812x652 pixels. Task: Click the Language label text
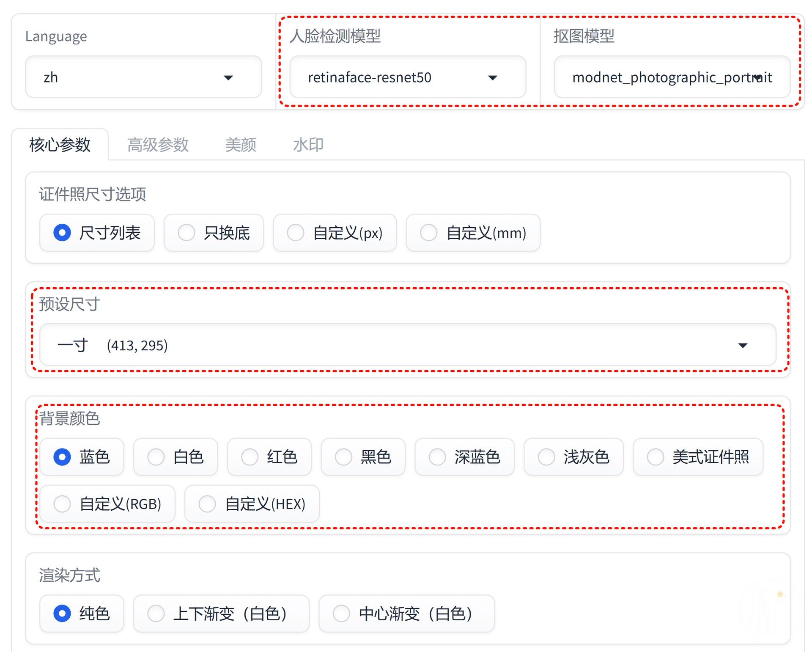tap(56, 36)
